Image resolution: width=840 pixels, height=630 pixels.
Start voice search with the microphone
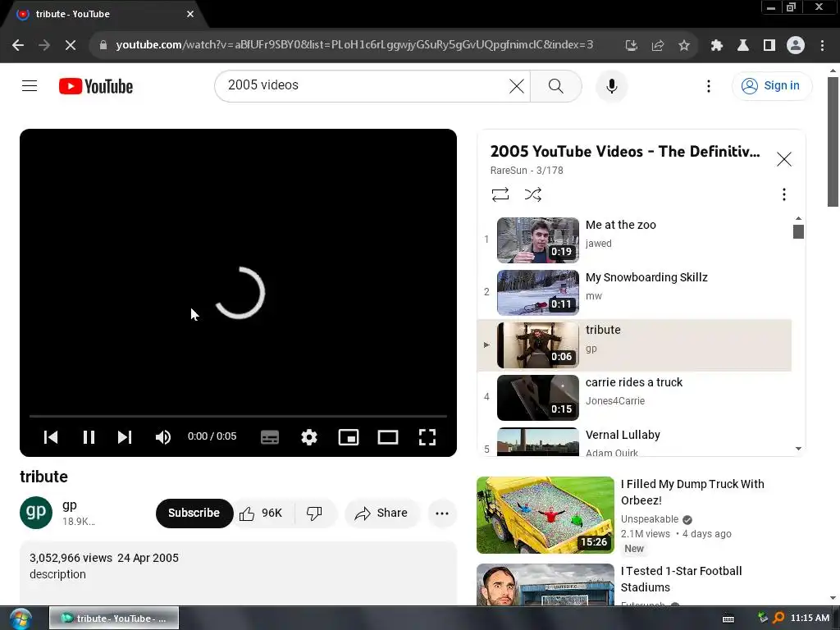point(611,85)
